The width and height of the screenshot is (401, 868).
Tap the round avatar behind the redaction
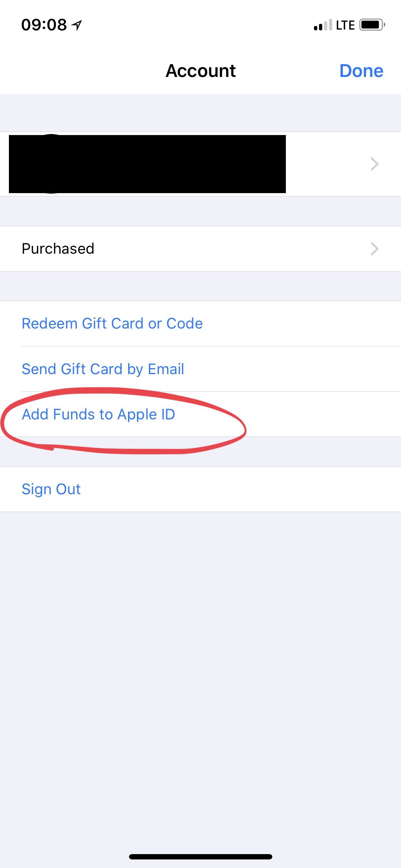coord(52,164)
